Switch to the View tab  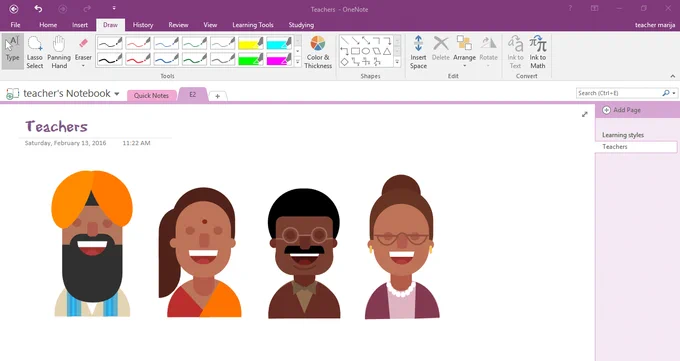(210, 25)
